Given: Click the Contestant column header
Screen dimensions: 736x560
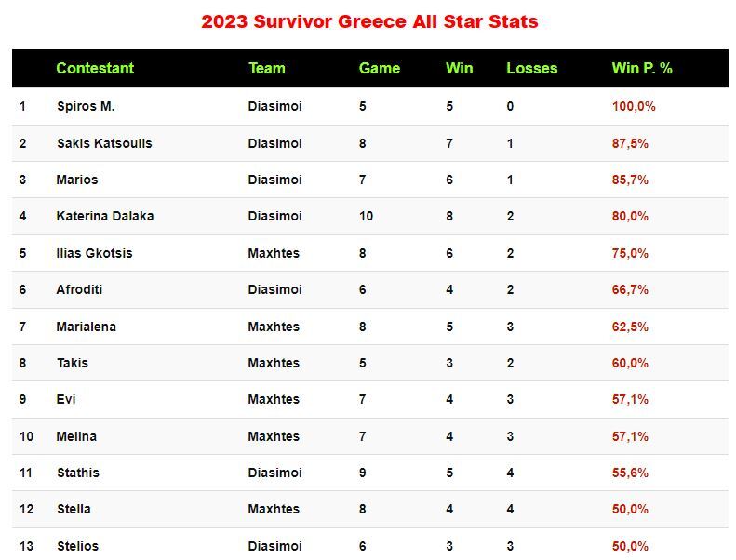Looking at the screenshot, I should pyautogui.click(x=95, y=68).
